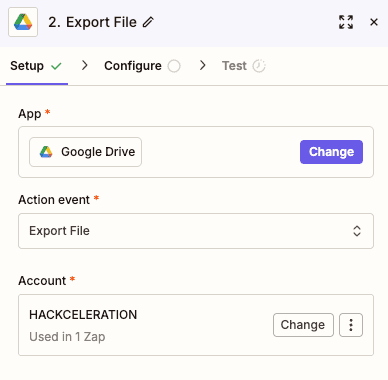
Task: Change the HACKCELERATION account
Action: click(x=303, y=325)
